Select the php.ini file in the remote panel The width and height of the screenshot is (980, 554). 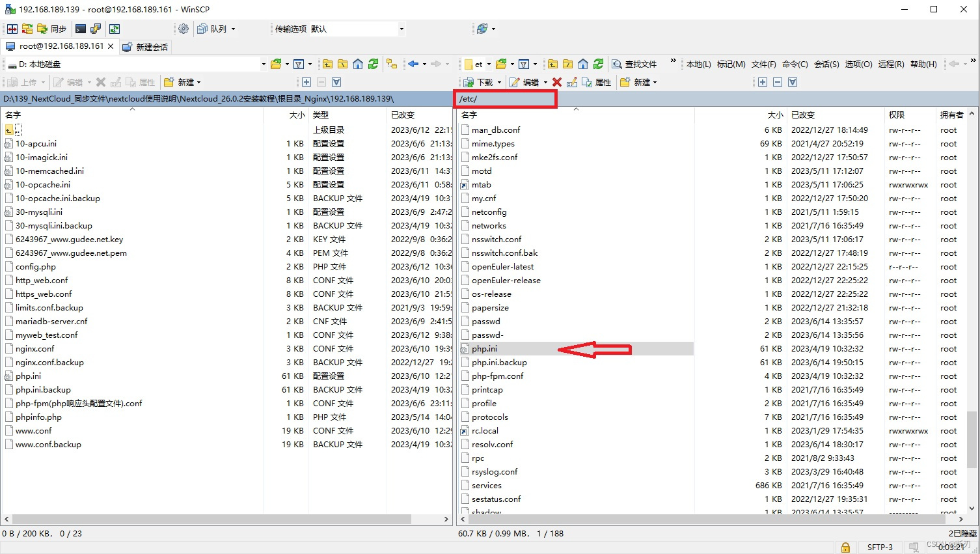coord(485,348)
